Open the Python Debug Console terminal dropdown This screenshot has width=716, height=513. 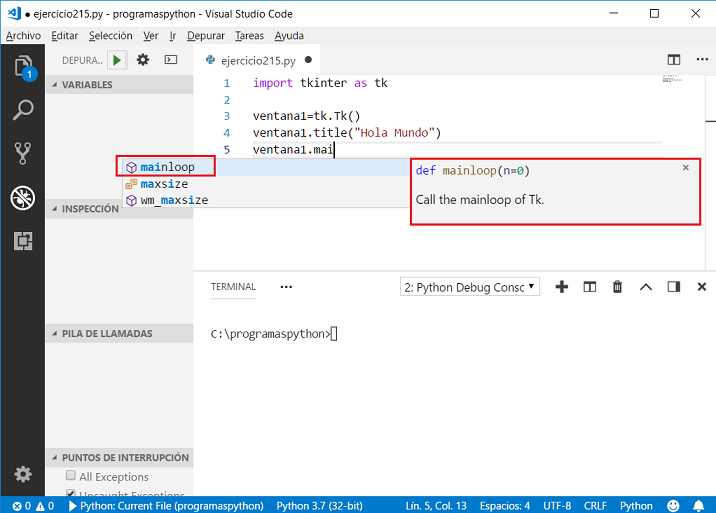tap(469, 287)
